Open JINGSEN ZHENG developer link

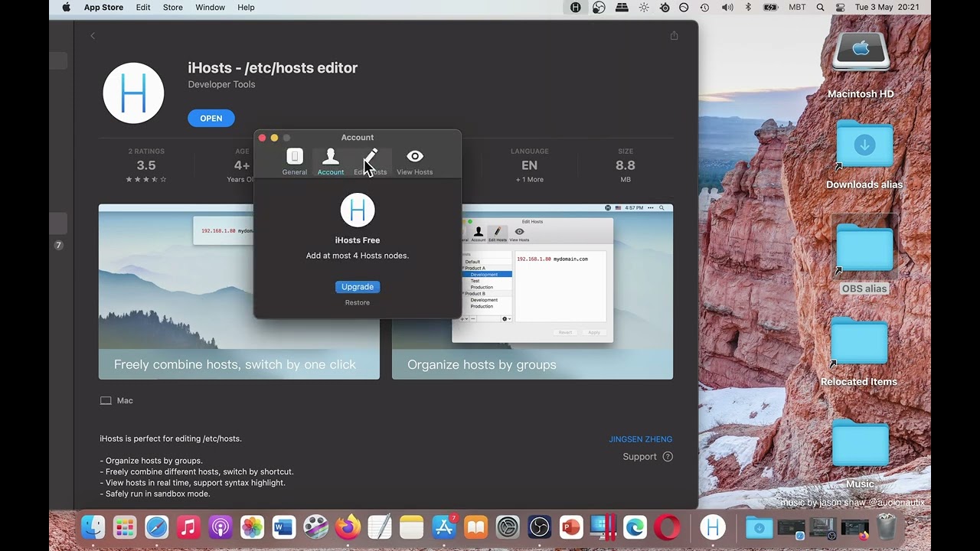pos(641,439)
